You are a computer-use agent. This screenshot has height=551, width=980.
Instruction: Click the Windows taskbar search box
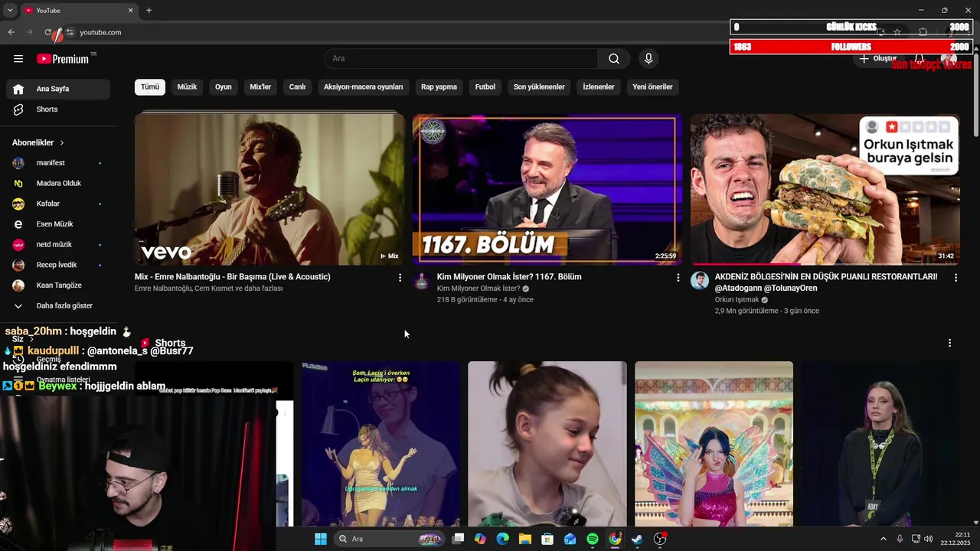(x=389, y=539)
